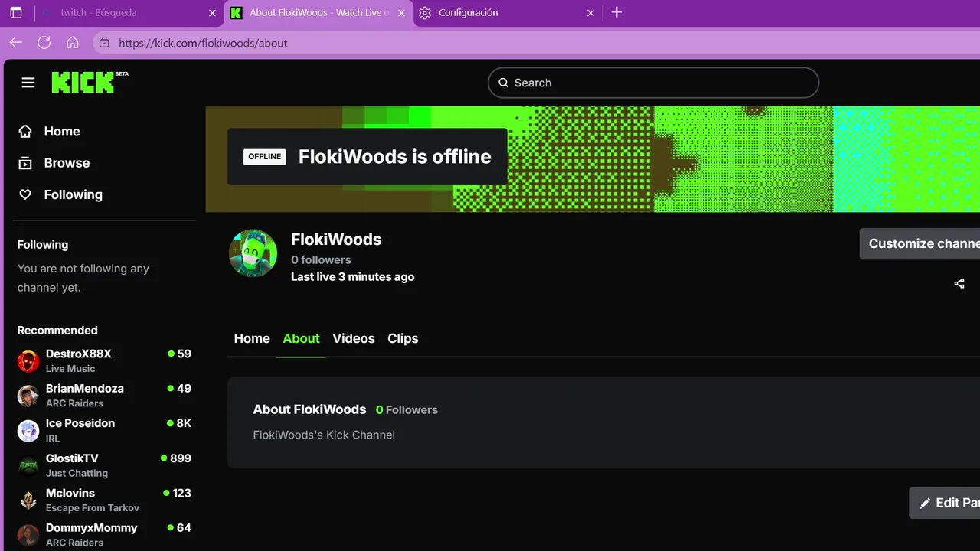980x551 pixels.
Task: Reload the page with refresh icon
Action: point(44,43)
